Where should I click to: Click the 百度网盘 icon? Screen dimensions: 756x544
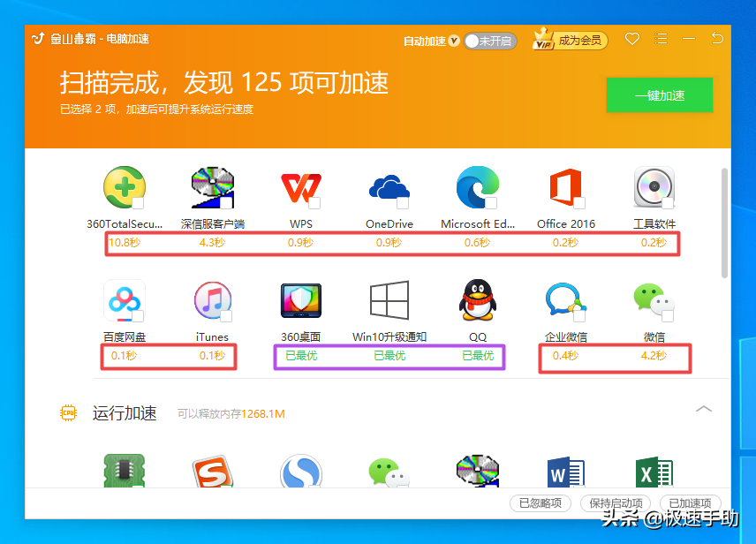coord(125,301)
